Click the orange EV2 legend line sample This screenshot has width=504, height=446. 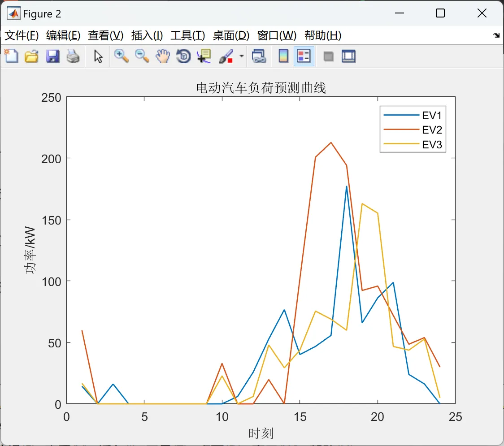(401, 130)
